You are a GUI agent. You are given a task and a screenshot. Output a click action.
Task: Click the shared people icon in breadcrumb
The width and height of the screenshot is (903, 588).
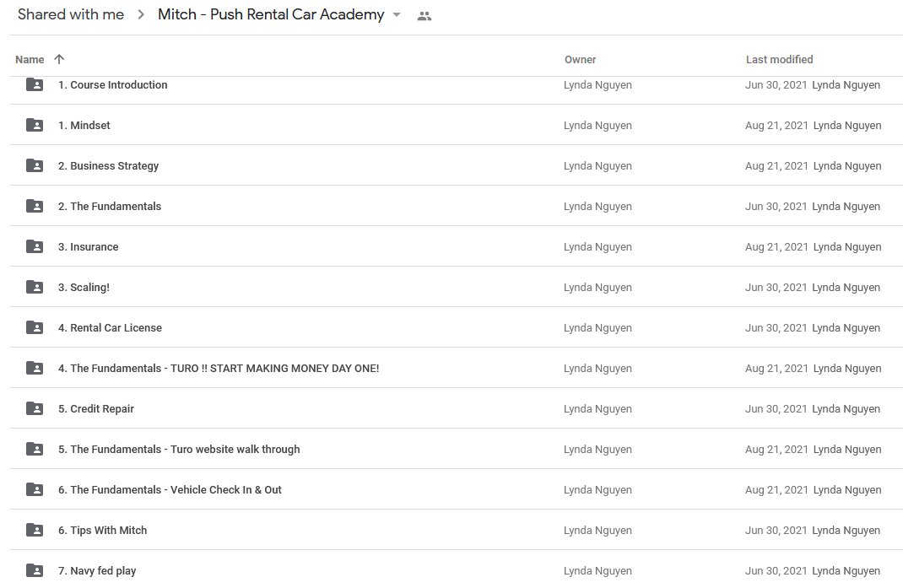pos(424,16)
